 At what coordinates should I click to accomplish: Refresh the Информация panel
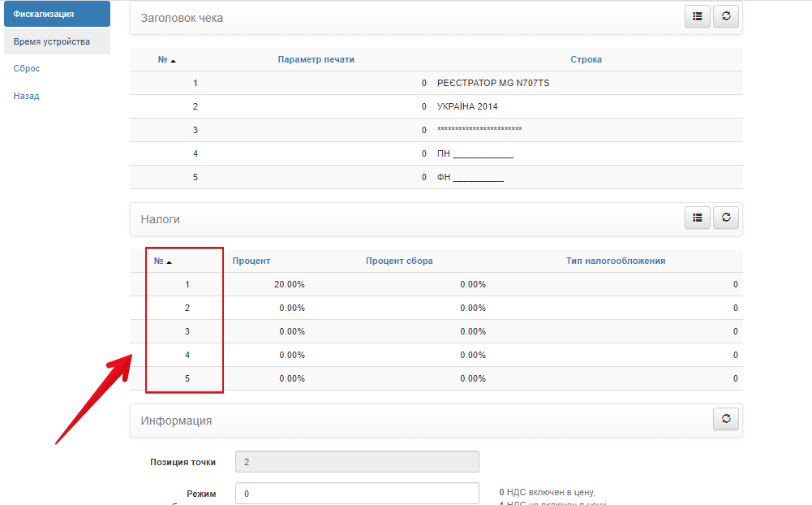click(726, 419)
